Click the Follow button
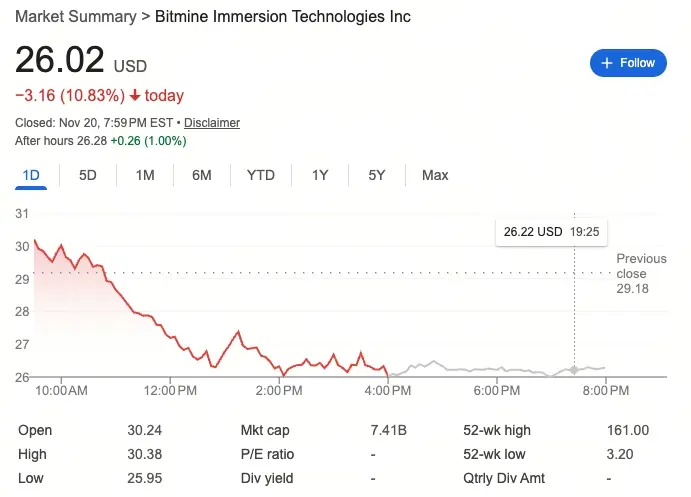Image resolution: width=691 pixels, height=497 pixels. pyautogui.click(x=628, y=63)
